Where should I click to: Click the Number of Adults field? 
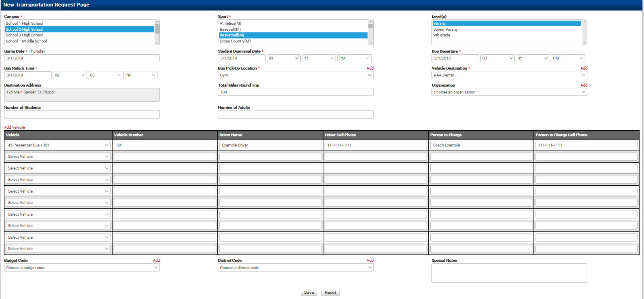295,115
